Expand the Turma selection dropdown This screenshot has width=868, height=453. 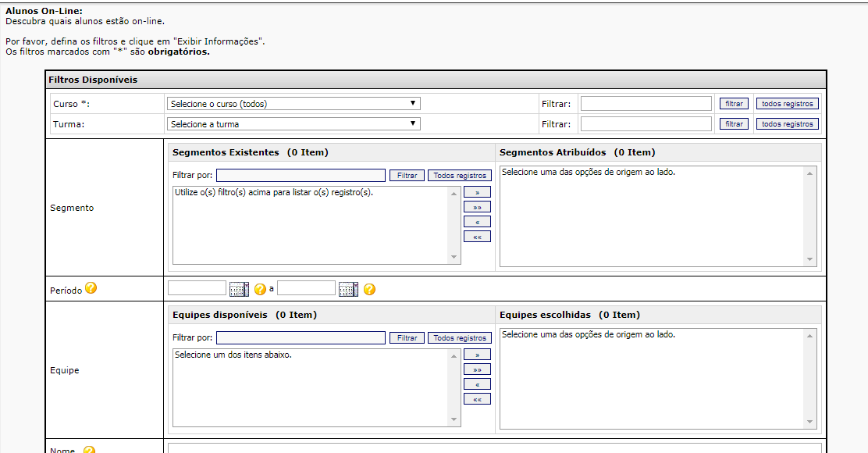[293, 124]
